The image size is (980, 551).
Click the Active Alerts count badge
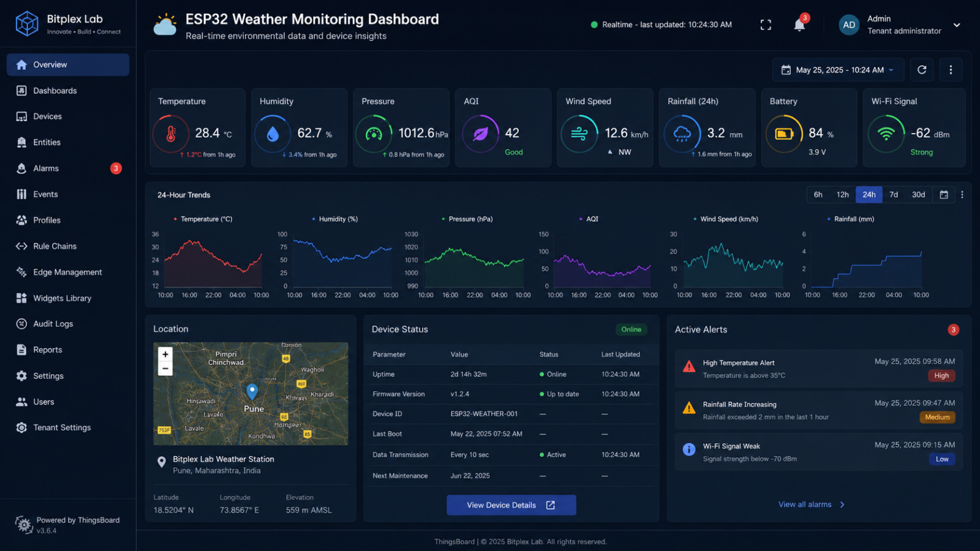953,330
